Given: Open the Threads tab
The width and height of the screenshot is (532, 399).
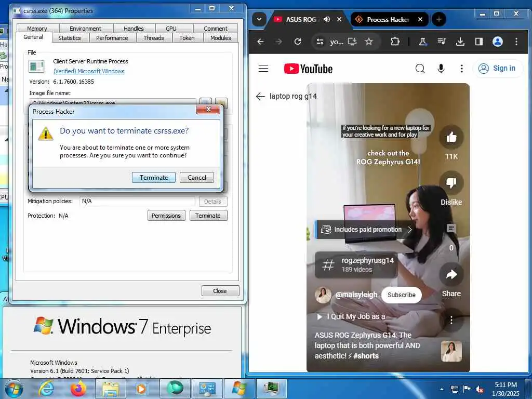Looking at the screenshot, I should (154, 38).
